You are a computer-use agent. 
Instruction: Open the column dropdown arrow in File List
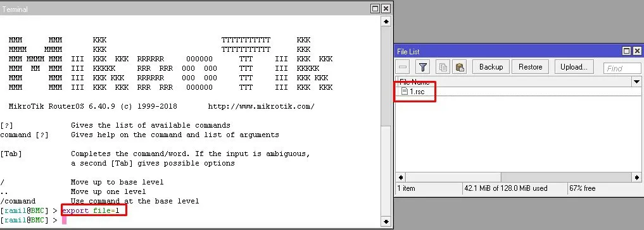coord(636,82)
